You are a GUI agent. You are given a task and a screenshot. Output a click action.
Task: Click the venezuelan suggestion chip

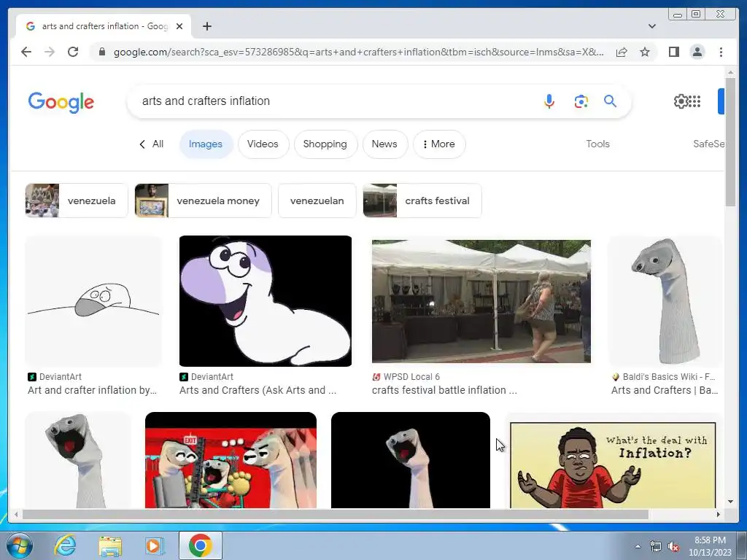click(x=317, y=201)
